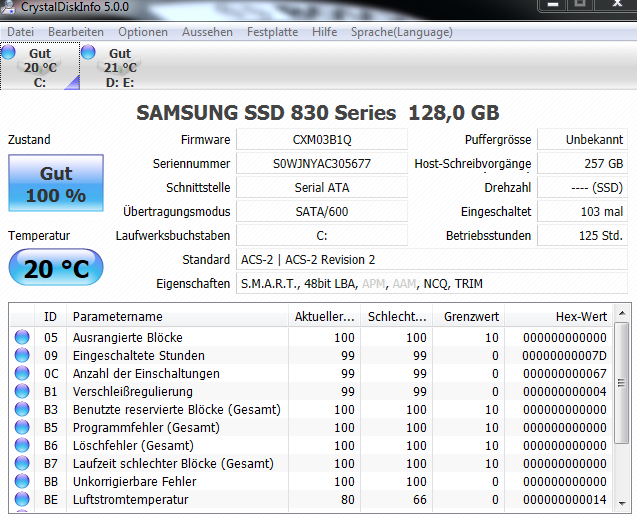637x519 pixels.
Task: Click the SMART list scroll down arrow
Action: tap(622, 504)
